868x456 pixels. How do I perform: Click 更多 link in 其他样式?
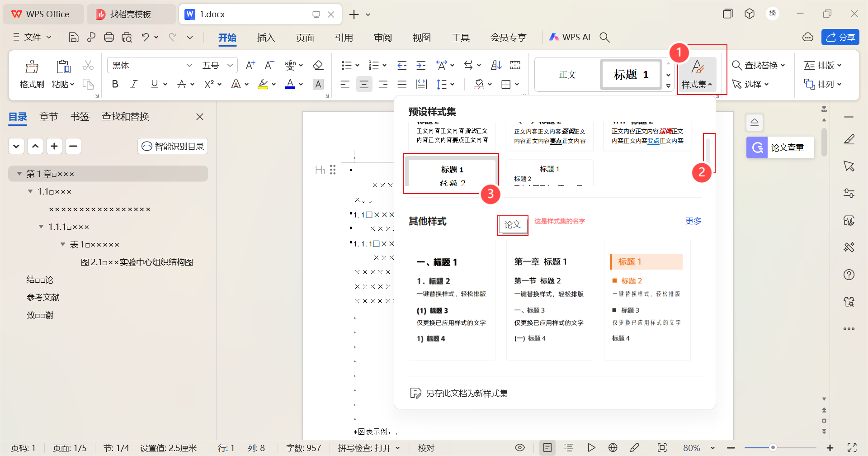[x=693, y=221]
